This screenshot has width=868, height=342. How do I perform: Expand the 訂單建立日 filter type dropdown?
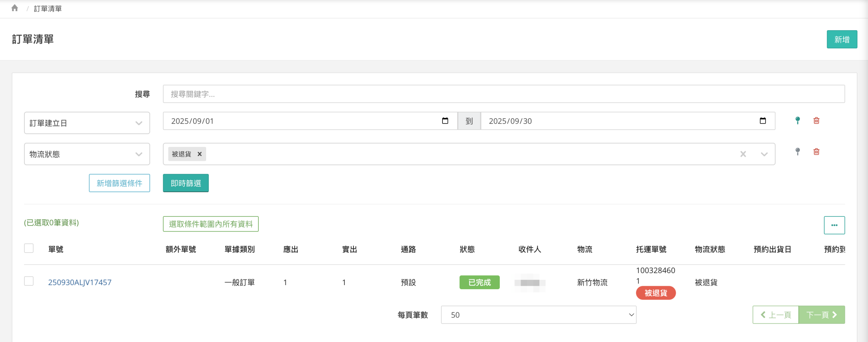87,123
